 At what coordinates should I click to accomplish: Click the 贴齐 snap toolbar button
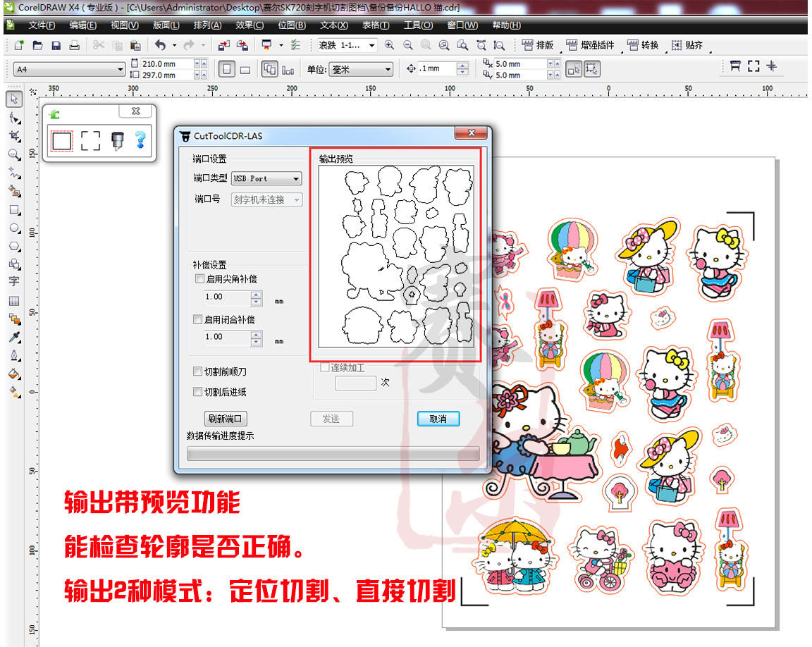687,46
